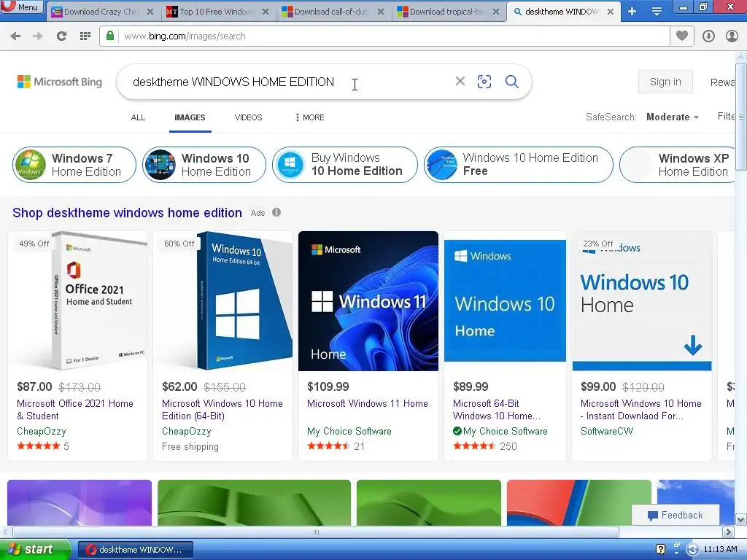Click inside the Bing search text box

click(x=286, y=82)
